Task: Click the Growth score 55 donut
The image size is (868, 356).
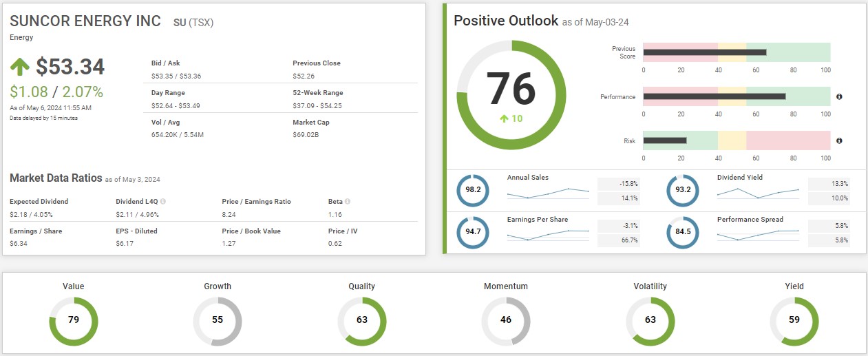Action: [218, 321]
